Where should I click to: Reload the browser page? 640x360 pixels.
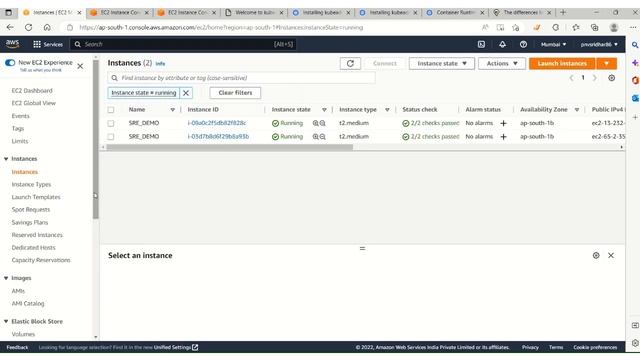coord(29,27)
